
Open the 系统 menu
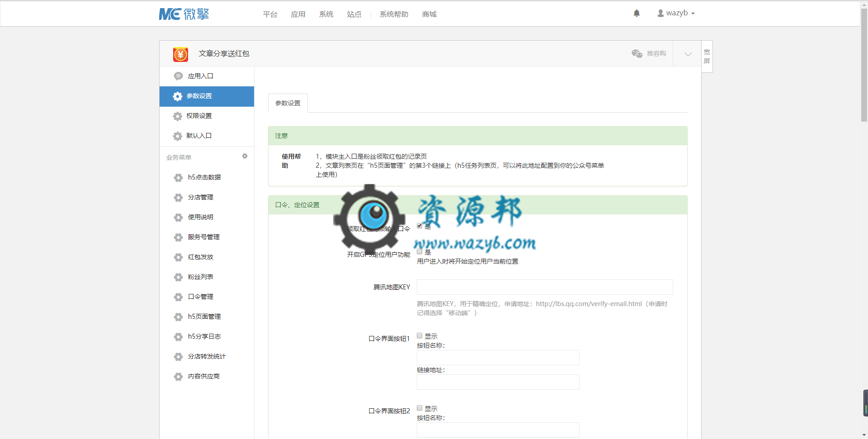click(326, 14)
